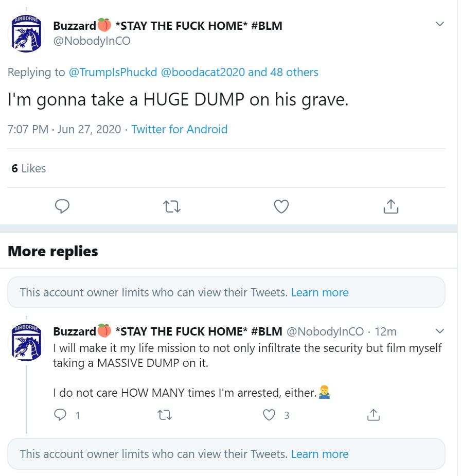461x476 pixels.
Task: Reply to the main HUGE DUMP tweet
Action: pyautogui.click(x=62, y=206)
